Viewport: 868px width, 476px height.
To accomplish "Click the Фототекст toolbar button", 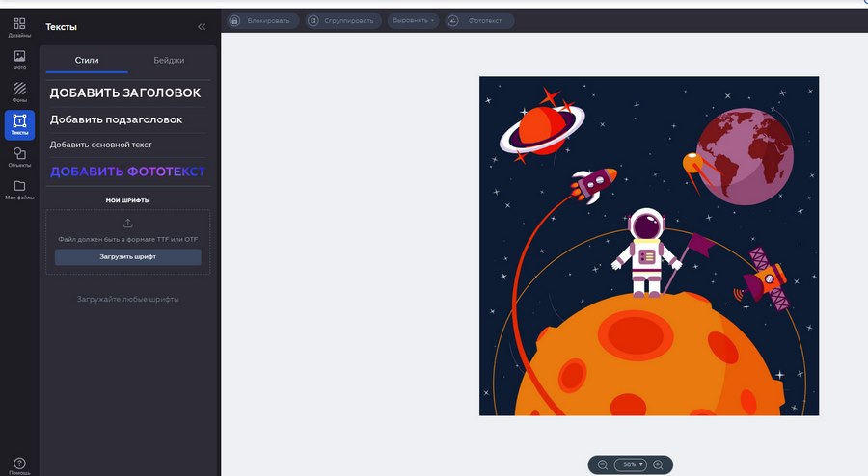I will pos(479,21).
